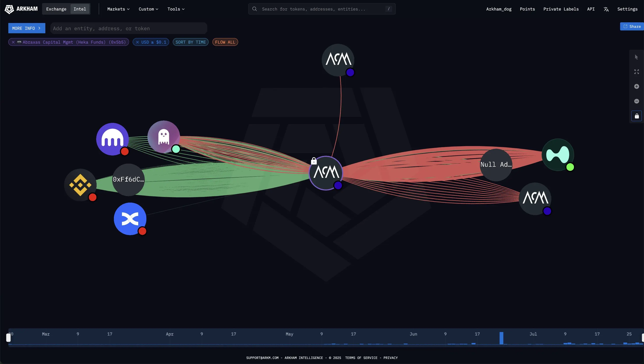
Task: Remove the Abraxas Capital Mgmt filter
Action: [x=13, y=42]
